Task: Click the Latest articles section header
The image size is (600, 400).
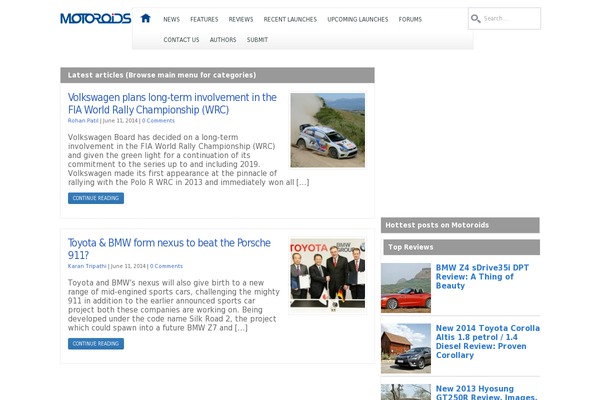Action: (217, 75)
